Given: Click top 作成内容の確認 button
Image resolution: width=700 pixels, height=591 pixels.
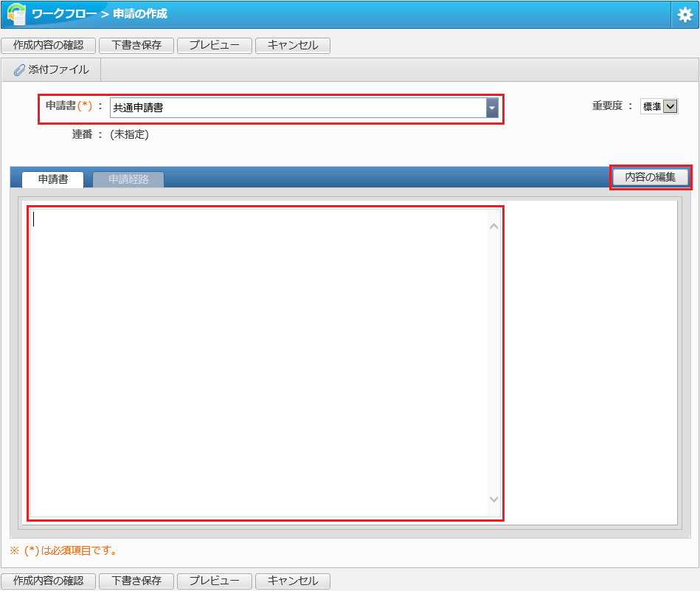Looking at the screenshot, I should [x=48, y=45].
